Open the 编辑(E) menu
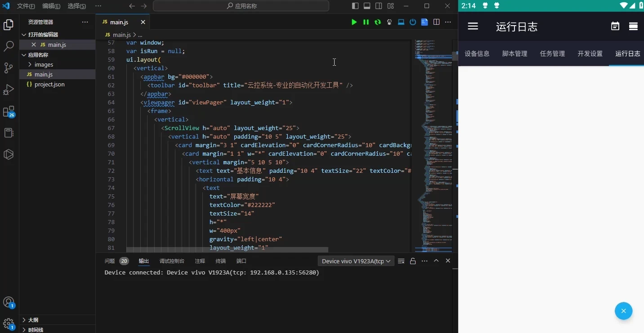This screenshot has width=644, height=333. pos(51,6)
